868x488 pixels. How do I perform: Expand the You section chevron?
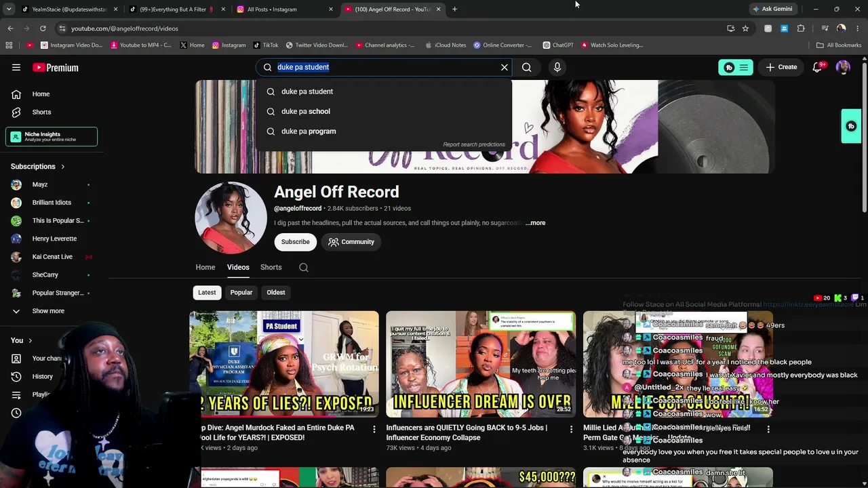click(30, 340)
